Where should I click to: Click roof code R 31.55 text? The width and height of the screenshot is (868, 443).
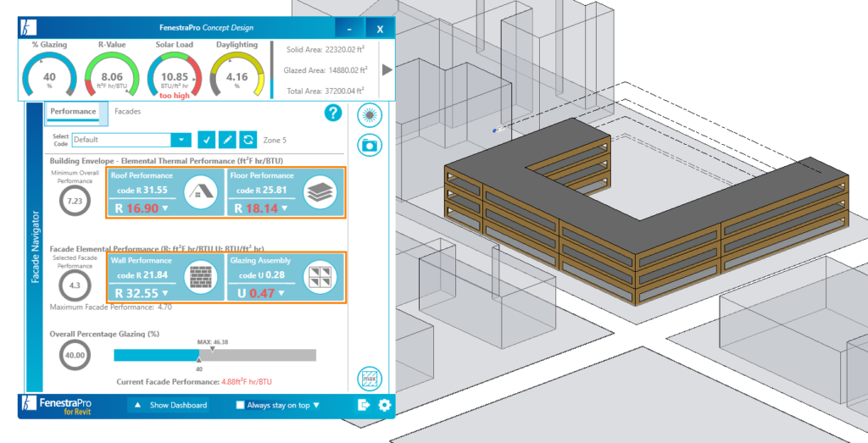click(x=142, y=191)
